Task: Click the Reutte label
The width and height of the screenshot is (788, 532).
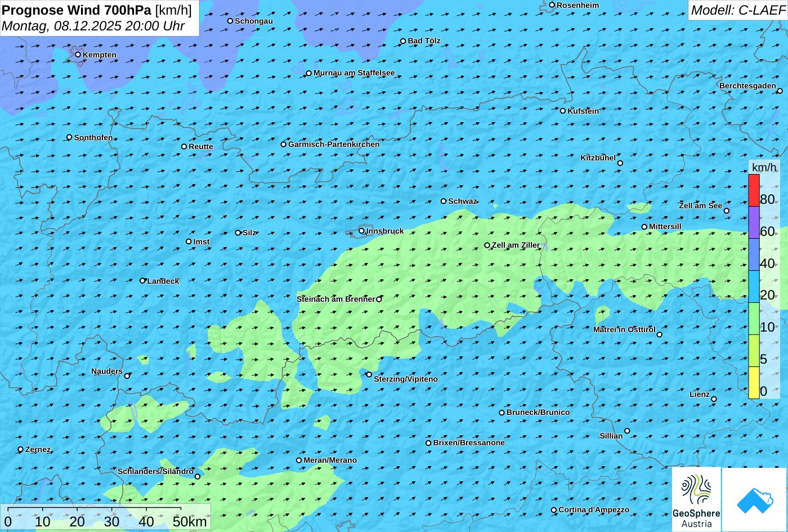Action: (201, 146)
